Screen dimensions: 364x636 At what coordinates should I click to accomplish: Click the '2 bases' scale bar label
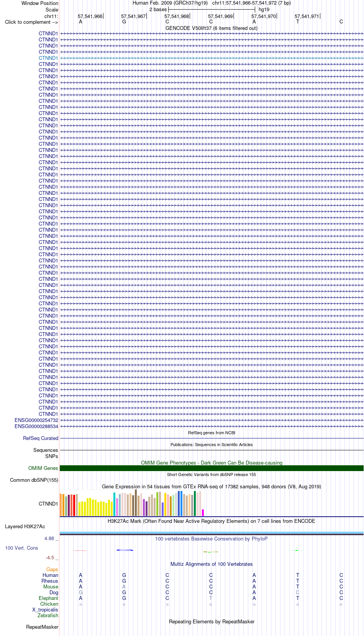point(158,10)
